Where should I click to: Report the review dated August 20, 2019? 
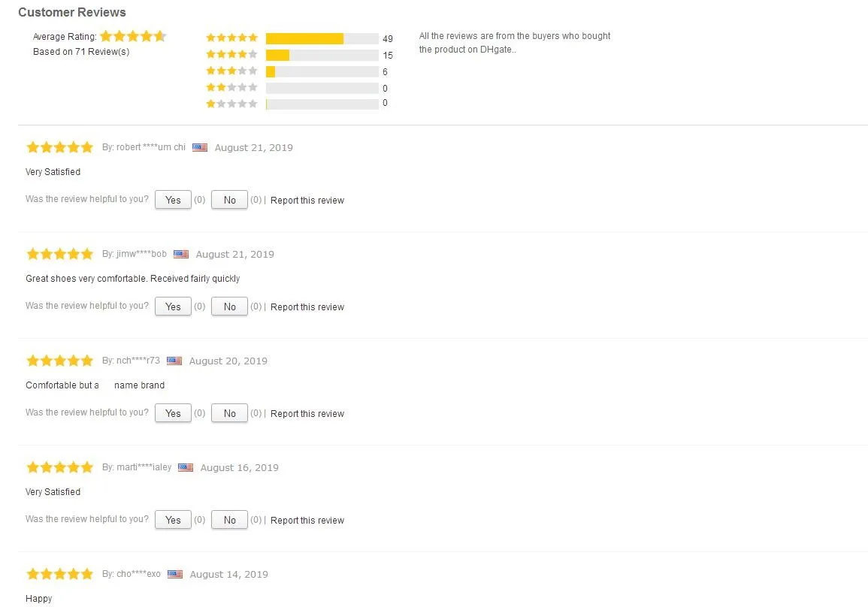tap(307, 414)
